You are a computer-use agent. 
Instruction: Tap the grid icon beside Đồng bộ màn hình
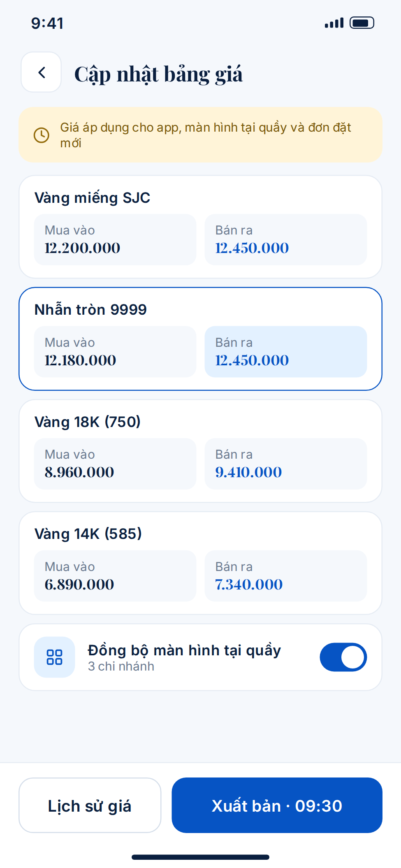pyautogui.click(x=54, y=657)
